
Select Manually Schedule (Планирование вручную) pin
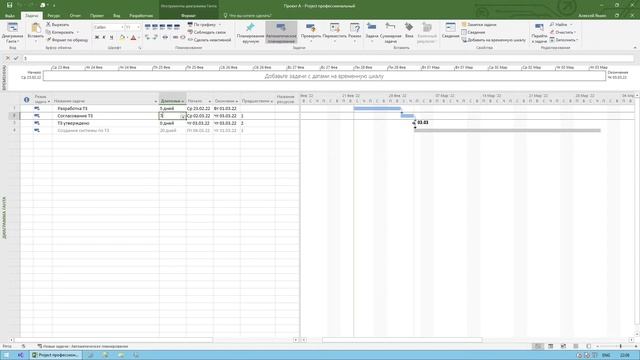[x=250, y=33]
